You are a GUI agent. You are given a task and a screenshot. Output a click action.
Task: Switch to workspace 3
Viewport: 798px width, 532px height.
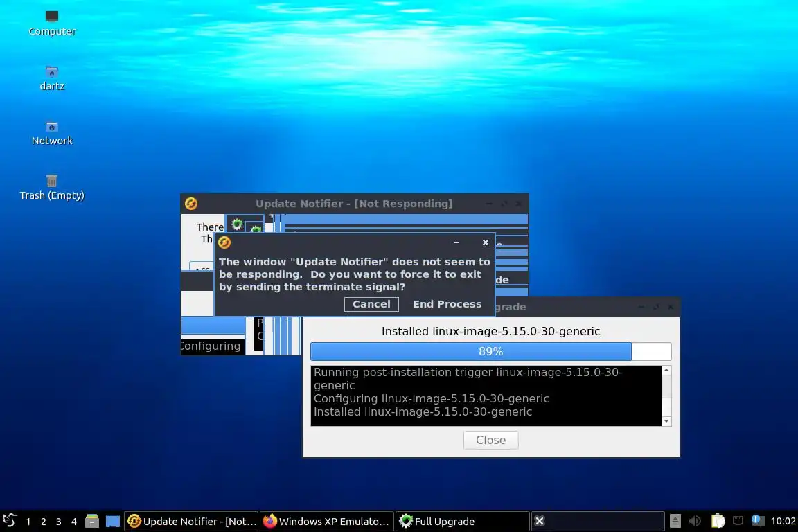coord(58,522)
